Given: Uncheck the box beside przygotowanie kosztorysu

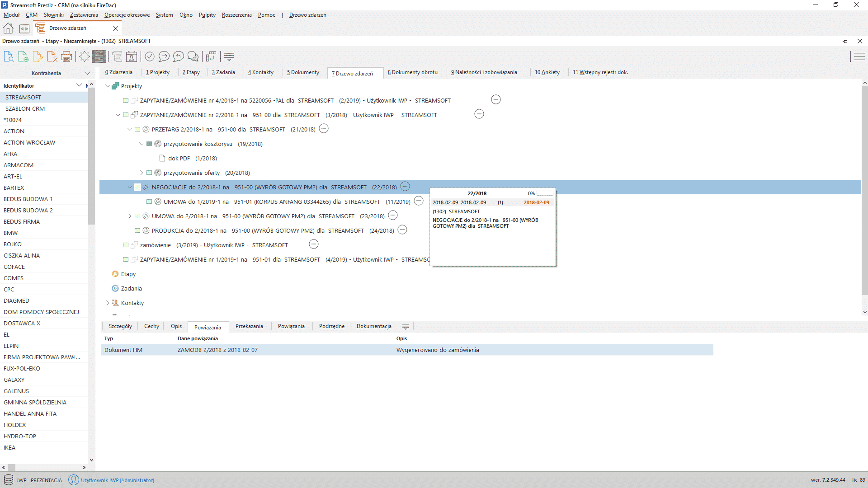Looking at the screenshot, I should pyautogui.click(x=149, y=144).
